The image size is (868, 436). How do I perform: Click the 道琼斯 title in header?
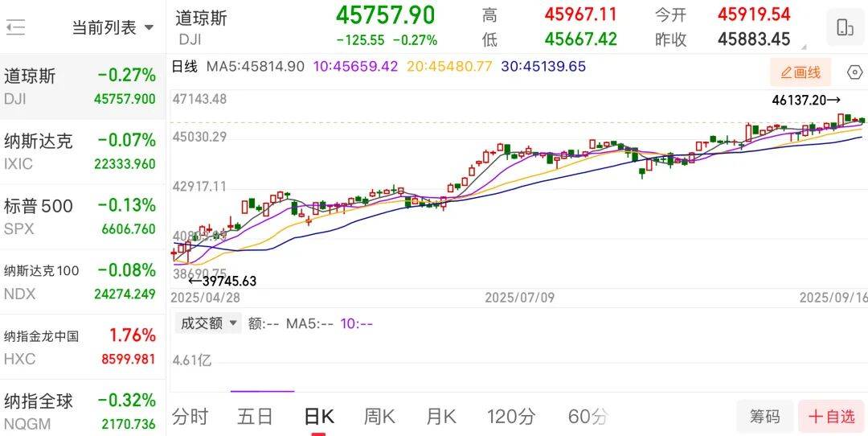(x=202, y=17)
